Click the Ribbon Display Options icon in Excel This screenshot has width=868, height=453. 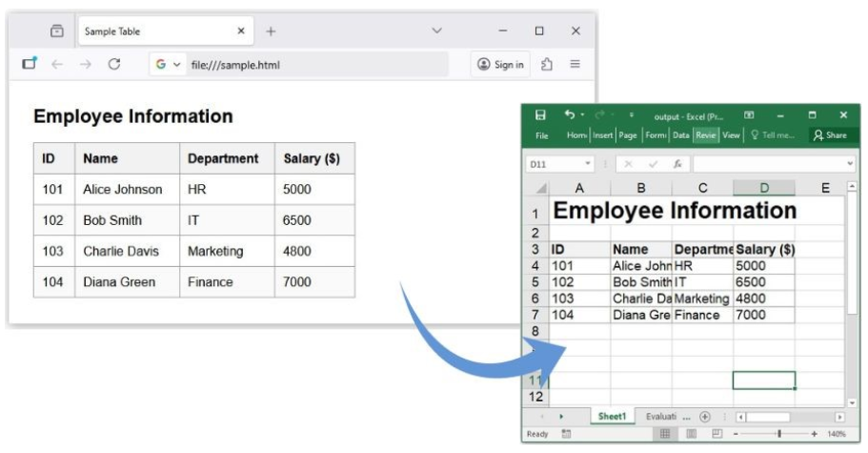(749, 115)
